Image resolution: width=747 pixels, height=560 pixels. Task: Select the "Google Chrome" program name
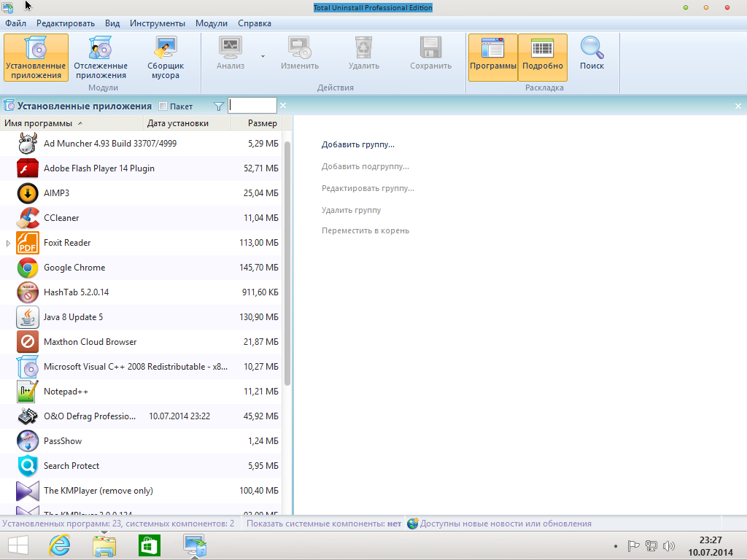74,268
